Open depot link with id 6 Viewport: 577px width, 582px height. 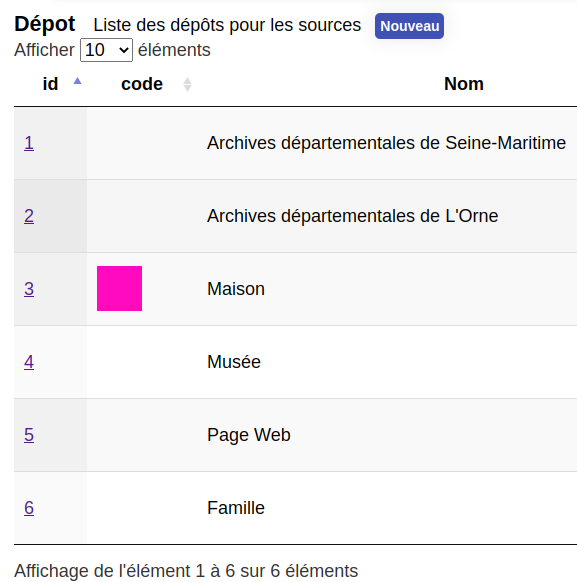click(x=29, y=508)
